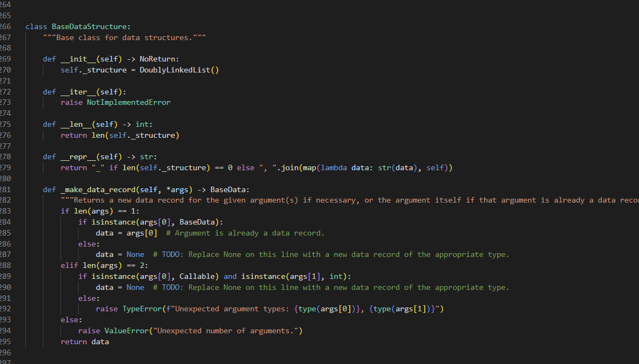639x364 pixels.
Task: Click the 'join' method call
Action: 290,168
